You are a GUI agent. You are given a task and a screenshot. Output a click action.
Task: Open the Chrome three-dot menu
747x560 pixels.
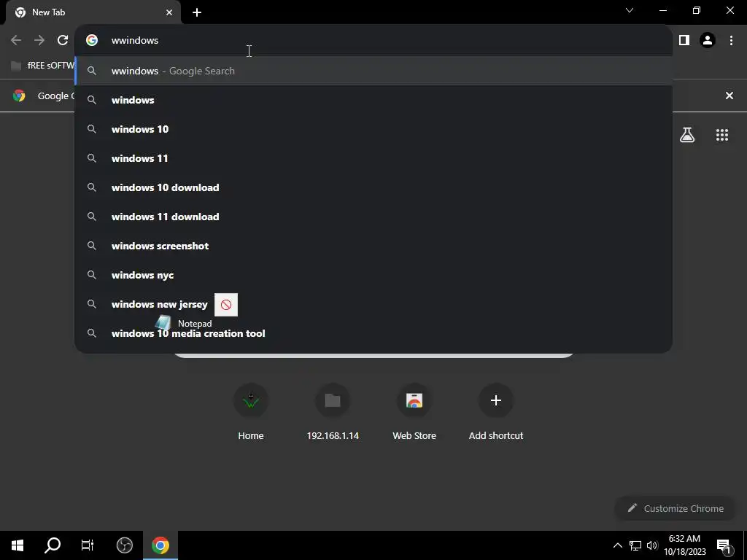coord(731,40)
